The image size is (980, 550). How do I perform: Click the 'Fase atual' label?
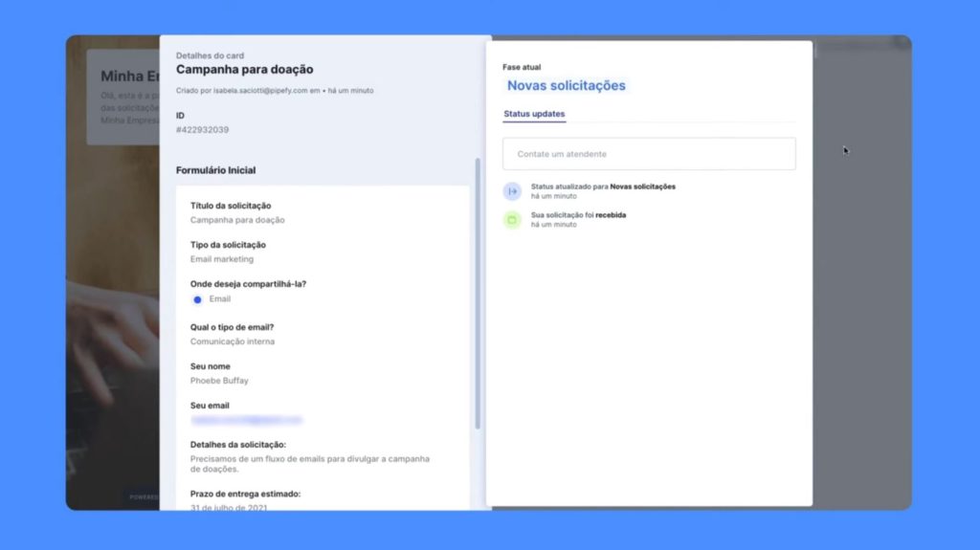click(522, 67)
